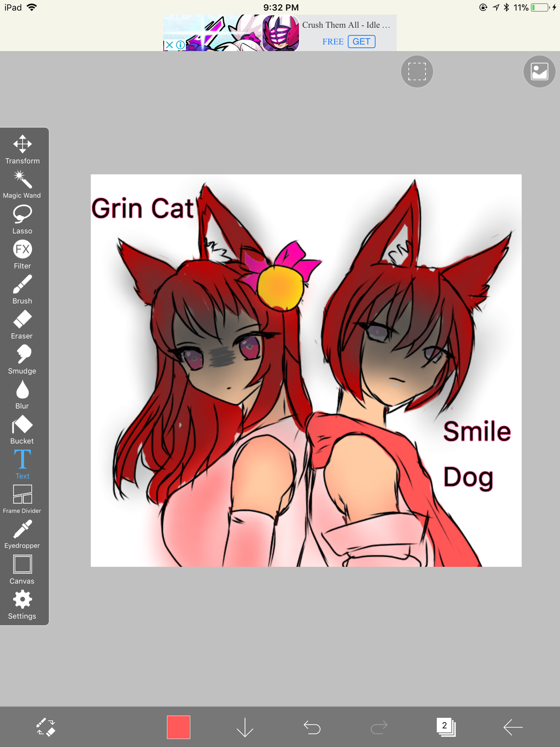
Task: Open ad info icon
Action: [180, 45]
